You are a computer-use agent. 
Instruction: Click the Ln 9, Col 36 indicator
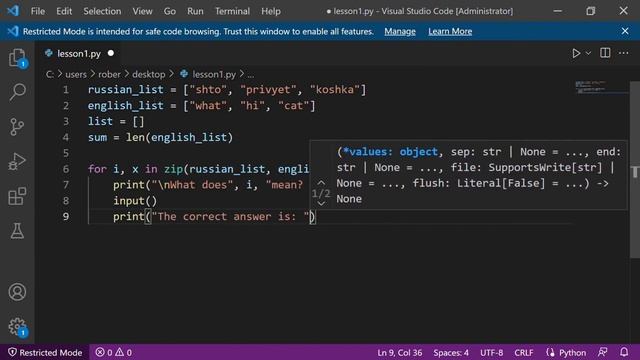coord(400,352)
